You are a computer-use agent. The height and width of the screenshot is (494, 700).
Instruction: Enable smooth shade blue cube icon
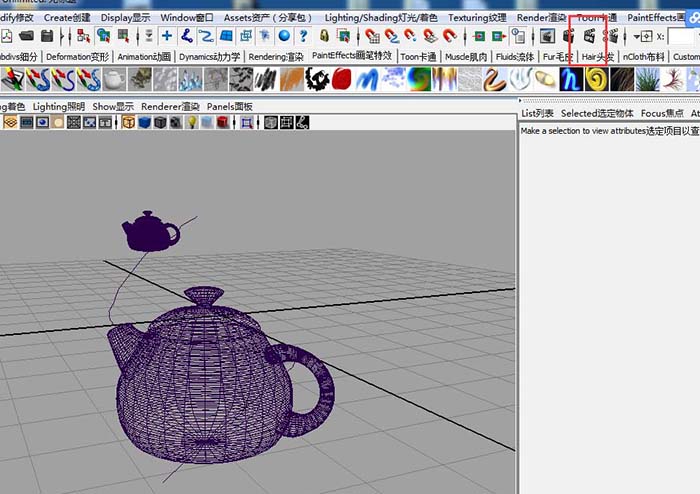point(145,122)
